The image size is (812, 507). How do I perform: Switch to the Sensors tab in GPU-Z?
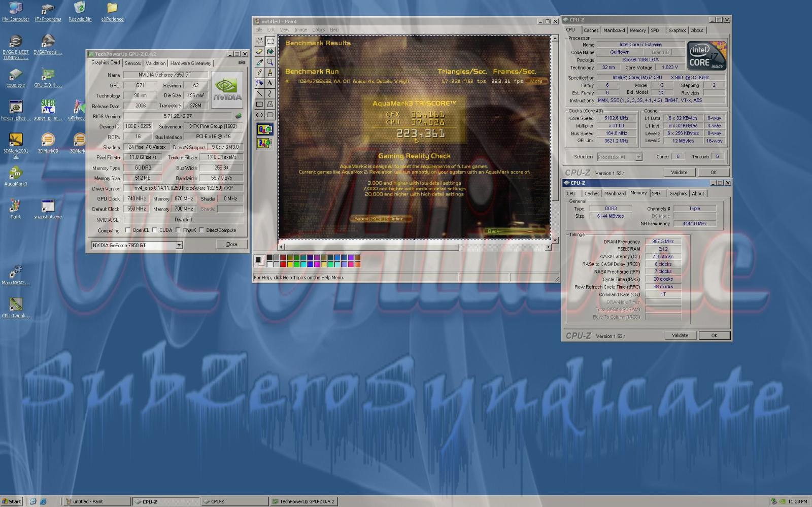(x=133, y=63)
